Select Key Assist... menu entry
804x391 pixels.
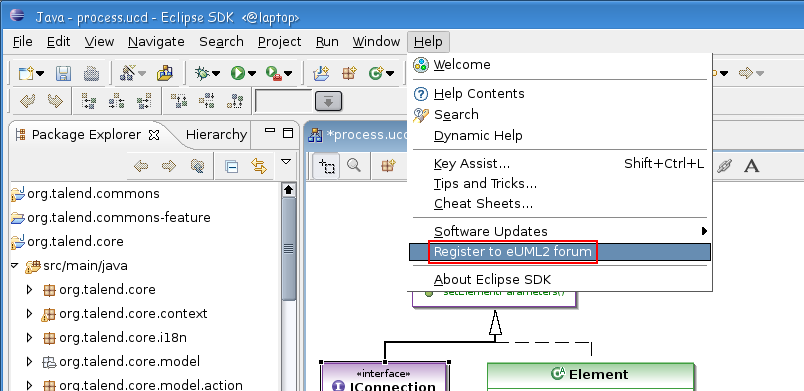[x=560, y=164]
